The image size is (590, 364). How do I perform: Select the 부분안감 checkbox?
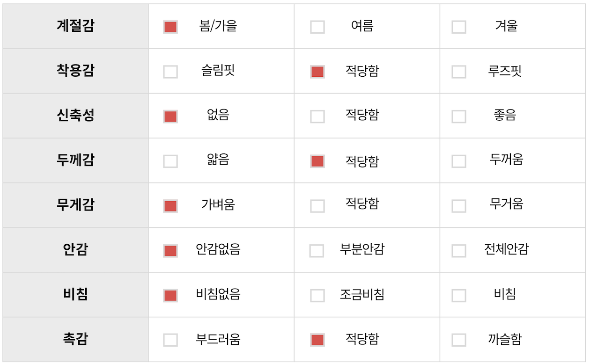point(317,251)
